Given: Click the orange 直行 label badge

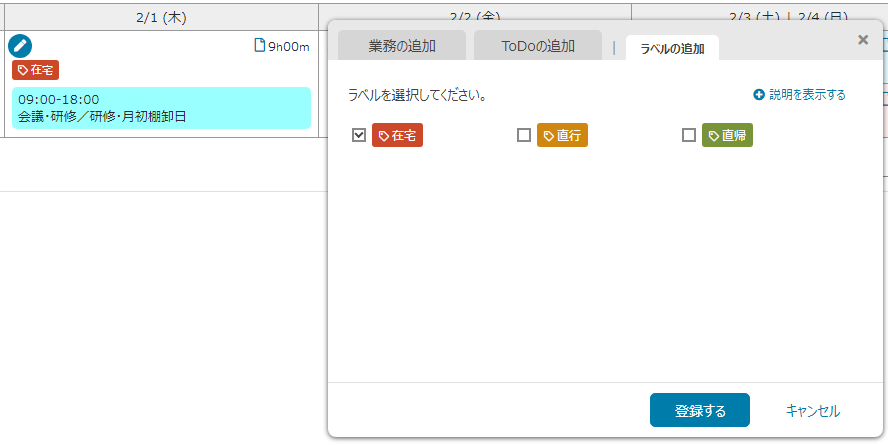Looking at the screenshot, I should pos(562,136).
